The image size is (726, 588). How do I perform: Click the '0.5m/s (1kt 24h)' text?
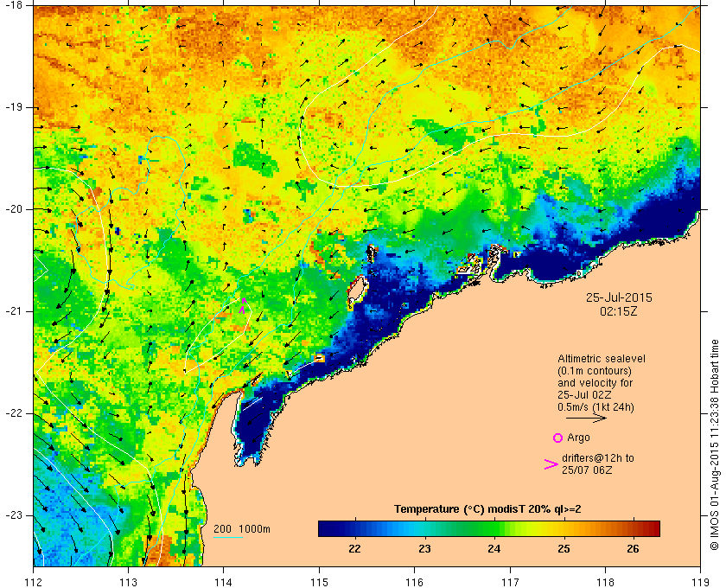coord(595,406)
